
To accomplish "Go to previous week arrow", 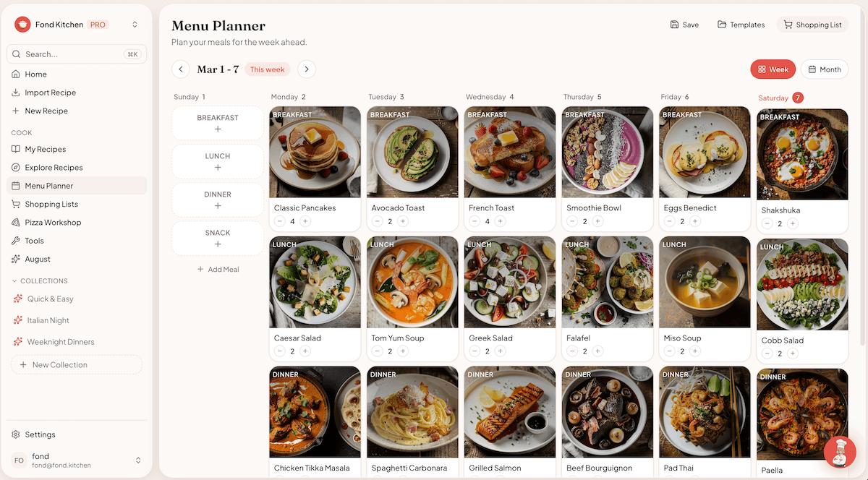I will (x=181, y=69).
